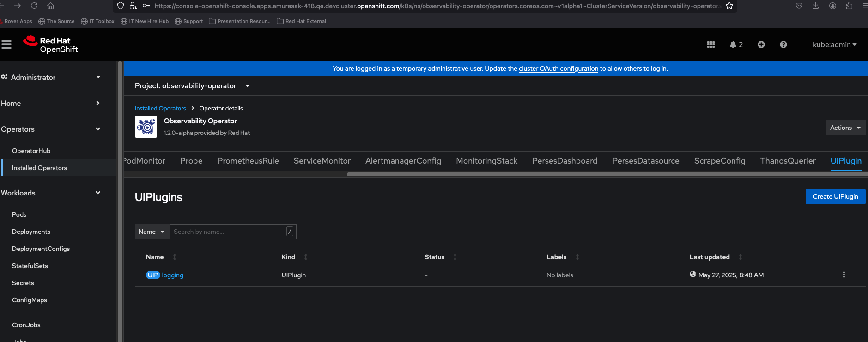Image resolution: width=868 pixels, height=342 pixels.
Task: Switch to the PersesDatasource tab
Action: click(x=646, y=161)
